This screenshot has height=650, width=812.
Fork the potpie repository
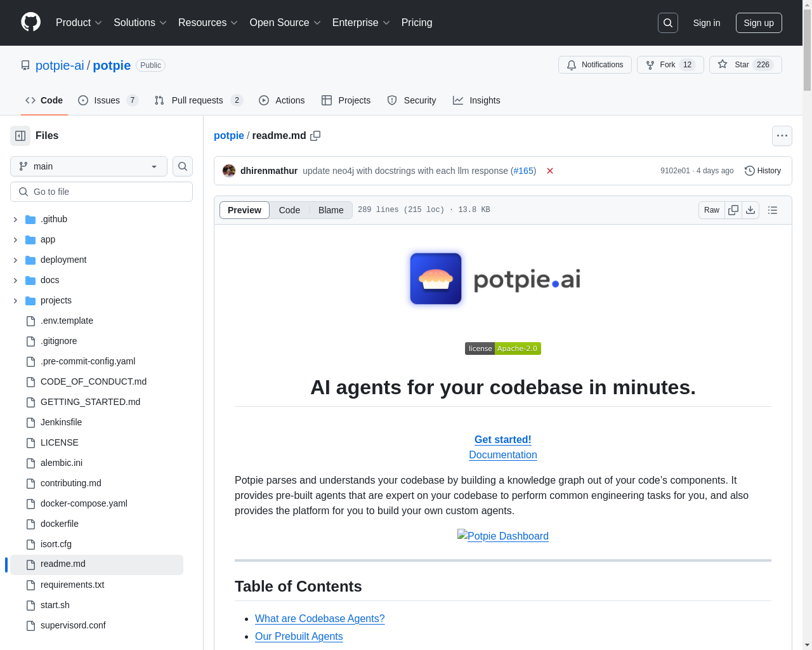[x=670, y=65]
